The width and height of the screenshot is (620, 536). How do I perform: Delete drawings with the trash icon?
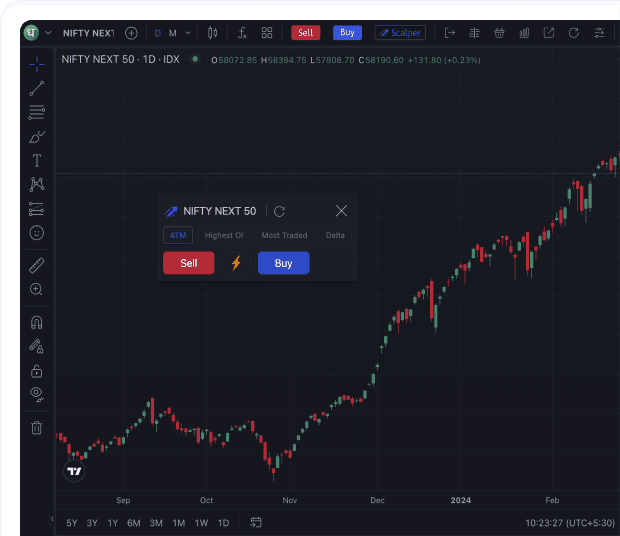pos(36,428)
